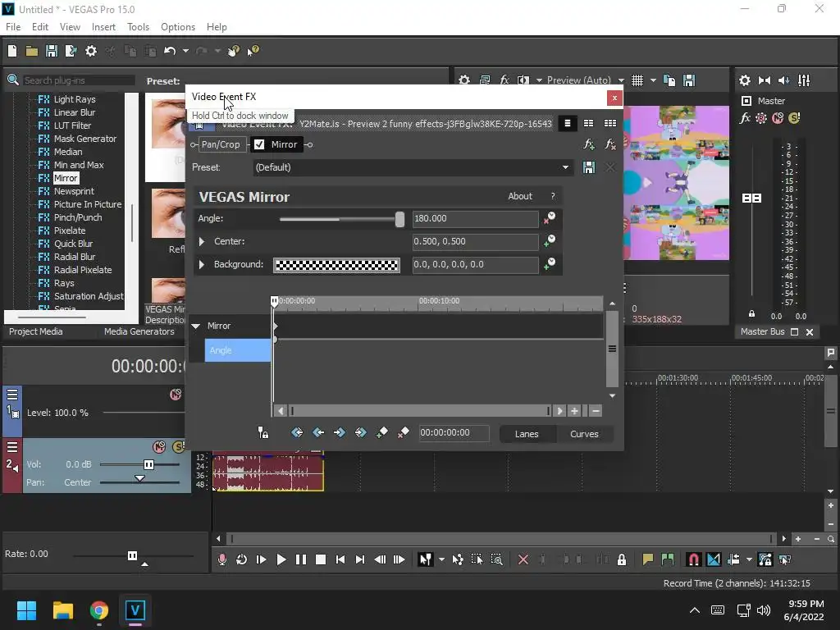The image size is (840, 630).
Task: Open the Insert menu
Action: [103, 27]
